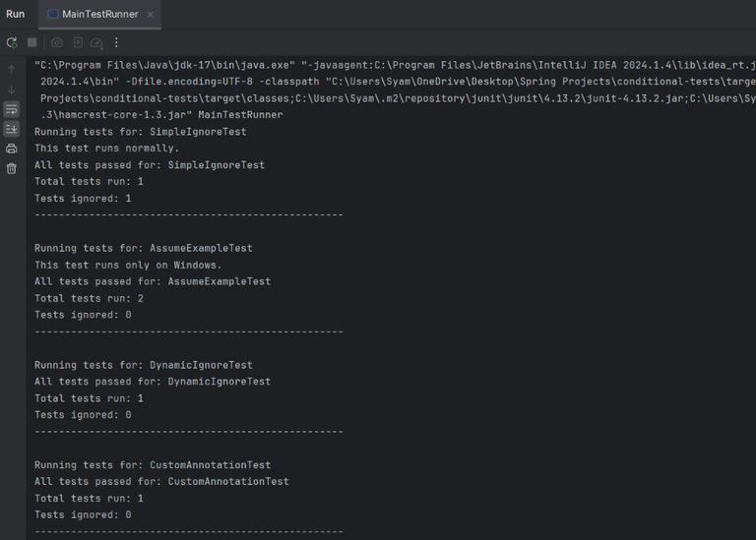Click the profiler gauge icon

[x=96, y=42]
